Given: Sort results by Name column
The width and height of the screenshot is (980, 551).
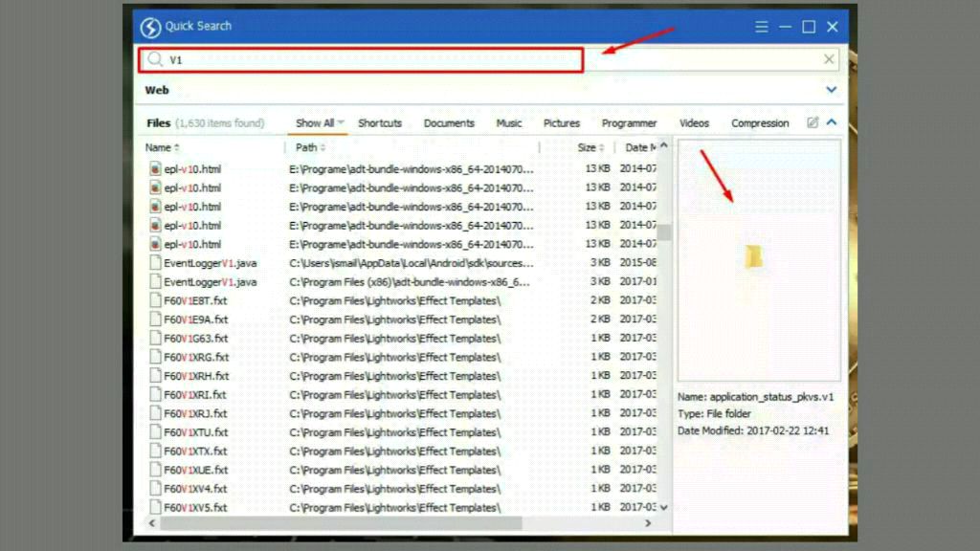Looking at the screenshot, I should 159,147.
